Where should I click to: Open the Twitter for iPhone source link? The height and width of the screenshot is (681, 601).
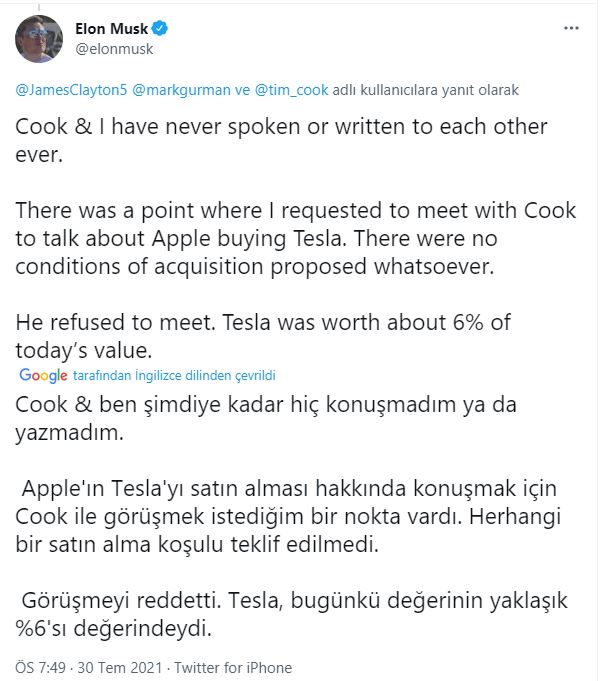click(x=234, y=667)
